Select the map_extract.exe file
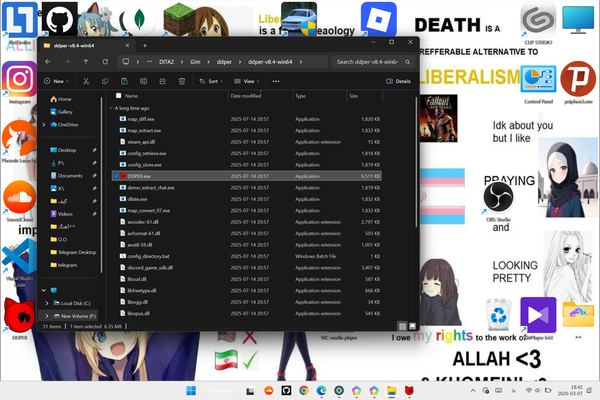This screenshot has width=600, height=400. 247,131
